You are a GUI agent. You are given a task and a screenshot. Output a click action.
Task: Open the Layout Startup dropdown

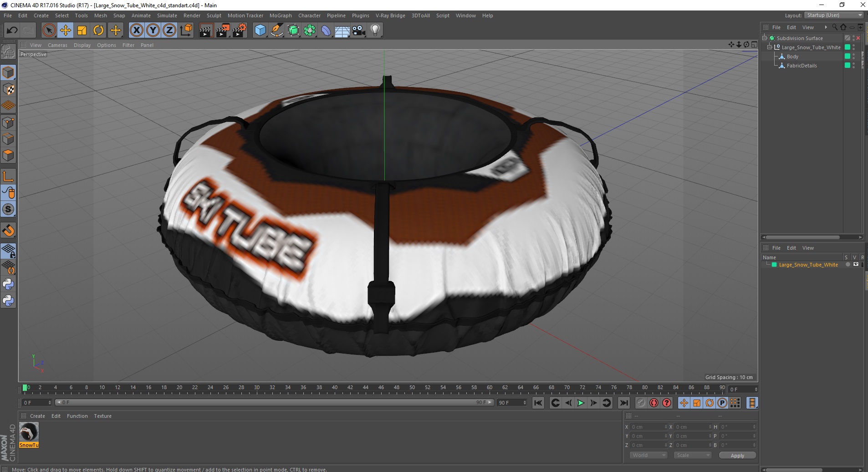[x=834, y=15]
